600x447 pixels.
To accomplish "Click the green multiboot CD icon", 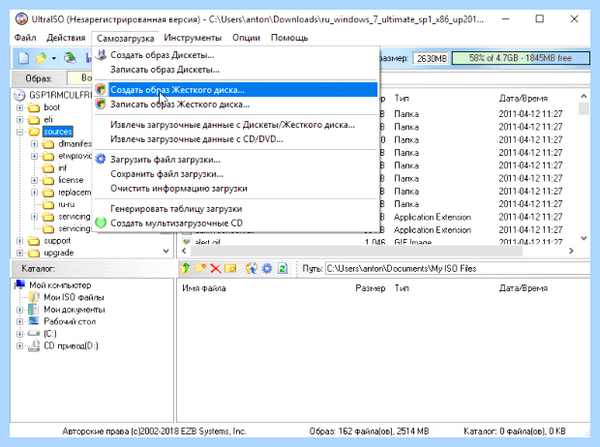I will [x=101, y=223].
